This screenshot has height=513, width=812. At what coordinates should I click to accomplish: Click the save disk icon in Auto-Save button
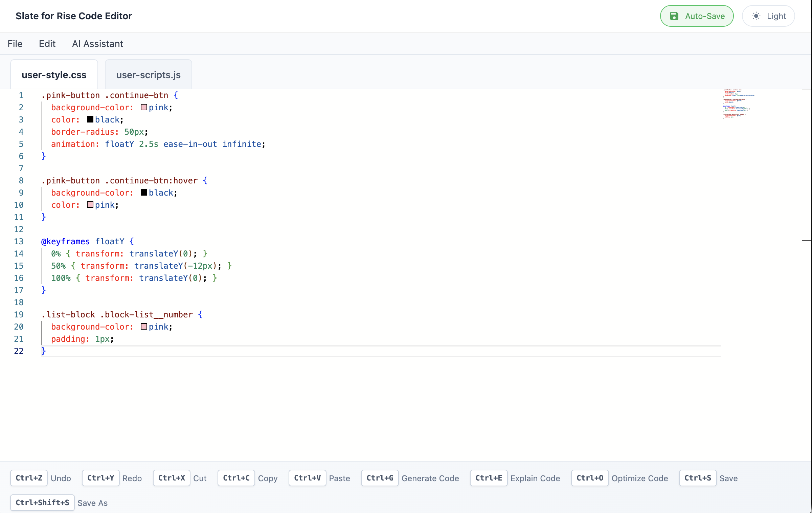(x=675, y=16)
